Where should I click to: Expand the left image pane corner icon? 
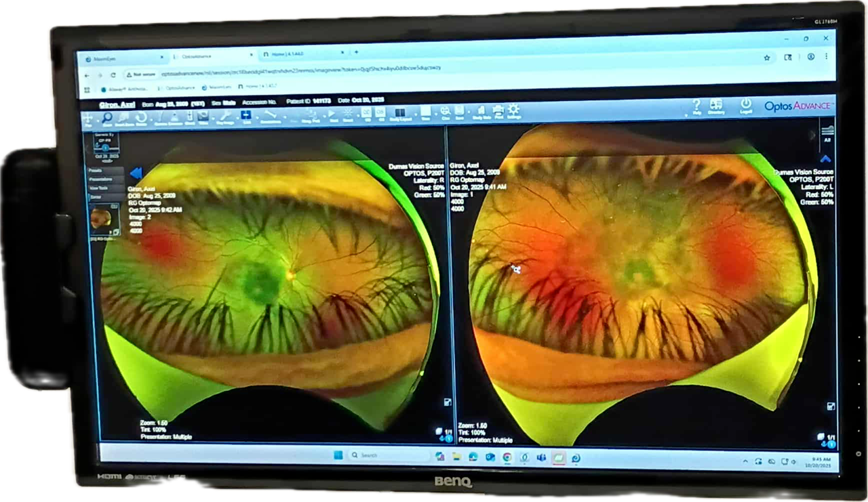(x=448, y=402)
